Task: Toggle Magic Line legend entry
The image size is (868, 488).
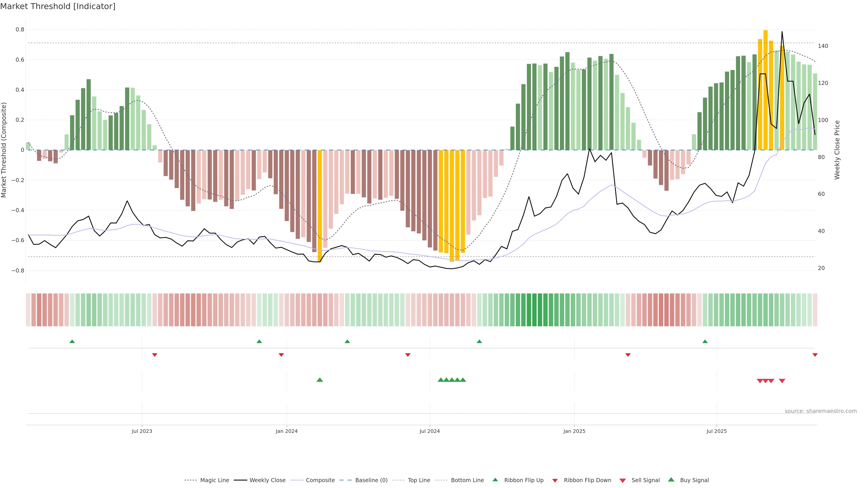Action: pyautogui.click(x=214, y=480)
